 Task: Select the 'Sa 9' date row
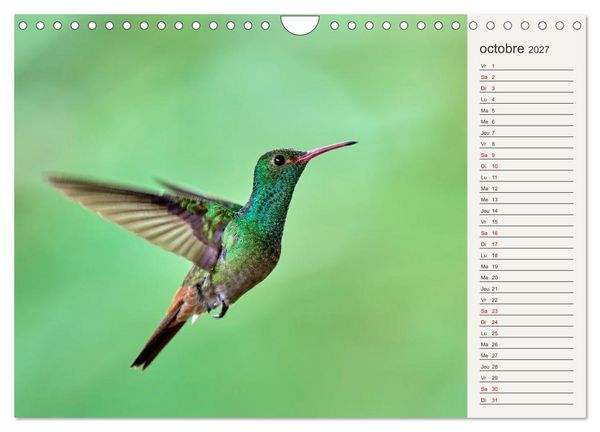[x=527, y=155]
